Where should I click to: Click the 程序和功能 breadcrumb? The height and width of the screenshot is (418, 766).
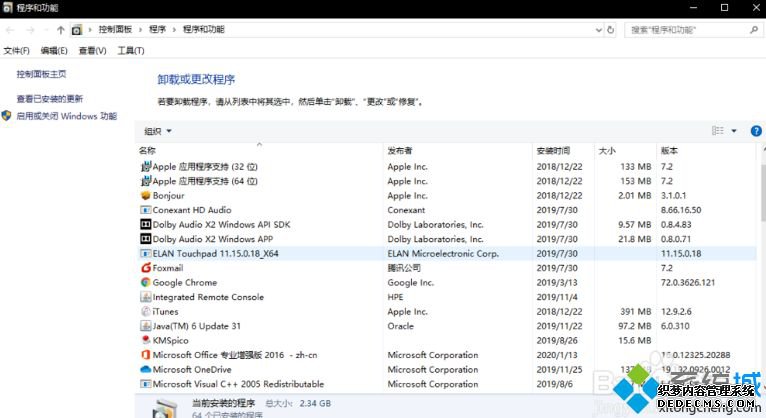pyautogui.click(x=203, y=29)
